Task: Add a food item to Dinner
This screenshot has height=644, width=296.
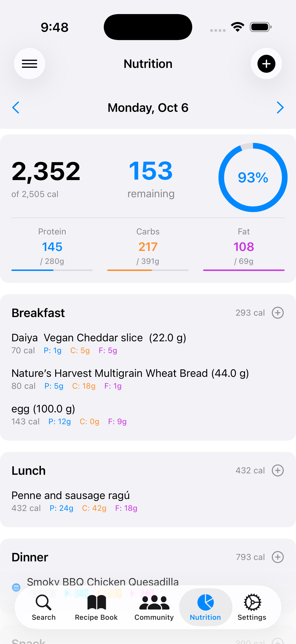Action: click(x=277, y=557)
